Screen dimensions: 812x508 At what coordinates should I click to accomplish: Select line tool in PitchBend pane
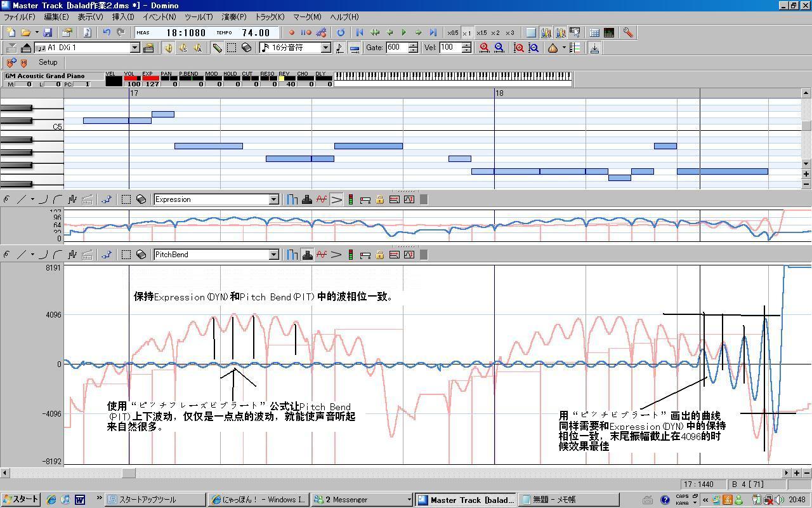point(22,255)
